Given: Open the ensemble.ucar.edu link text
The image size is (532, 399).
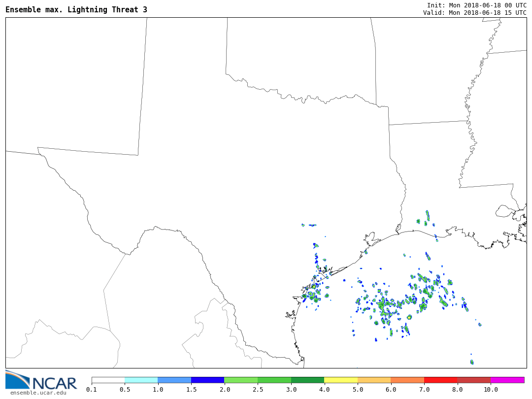Looking at the screenshot, I should point(38,393).
